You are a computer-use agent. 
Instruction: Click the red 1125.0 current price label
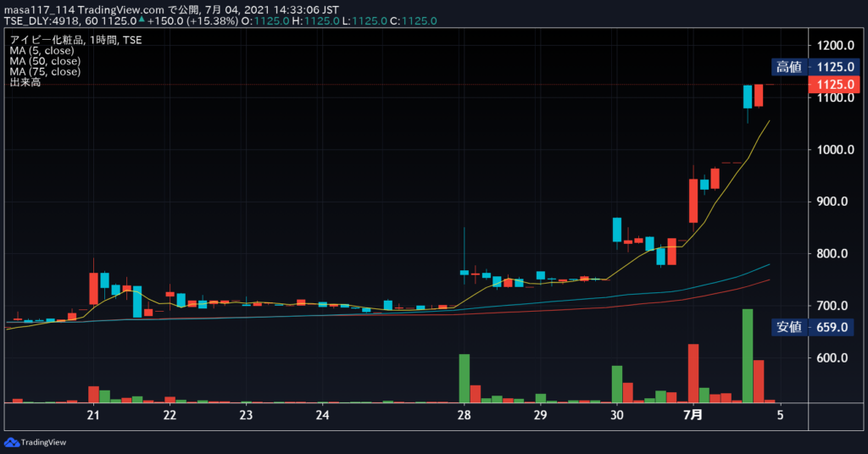click(x=834, y=85)
